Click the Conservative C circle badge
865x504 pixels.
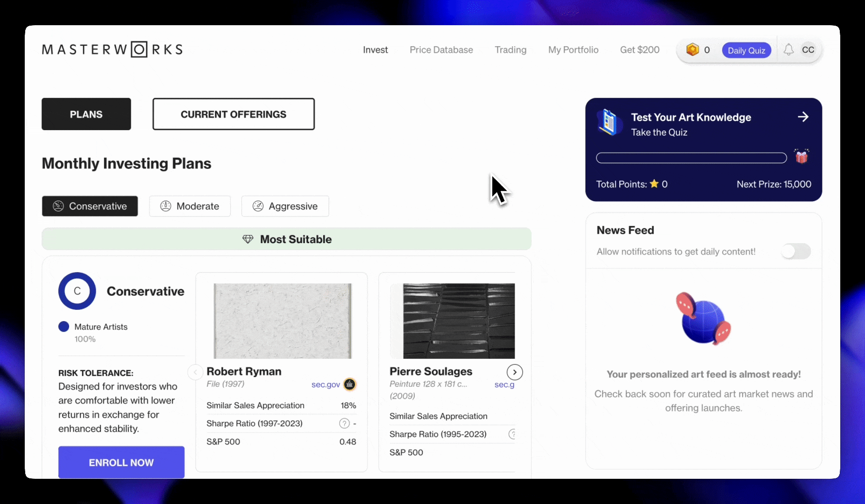click(x=77, y=291)
